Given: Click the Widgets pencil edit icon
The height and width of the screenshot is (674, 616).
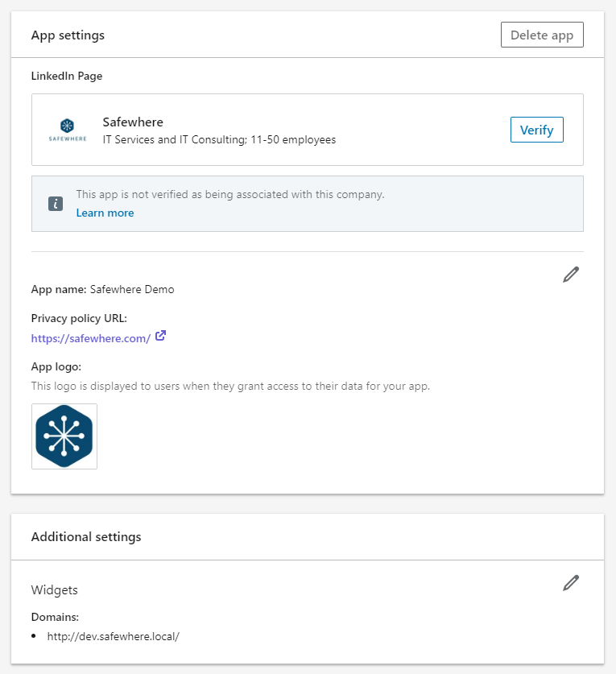Looking at the screenshot, I should [x=571, y=583].
